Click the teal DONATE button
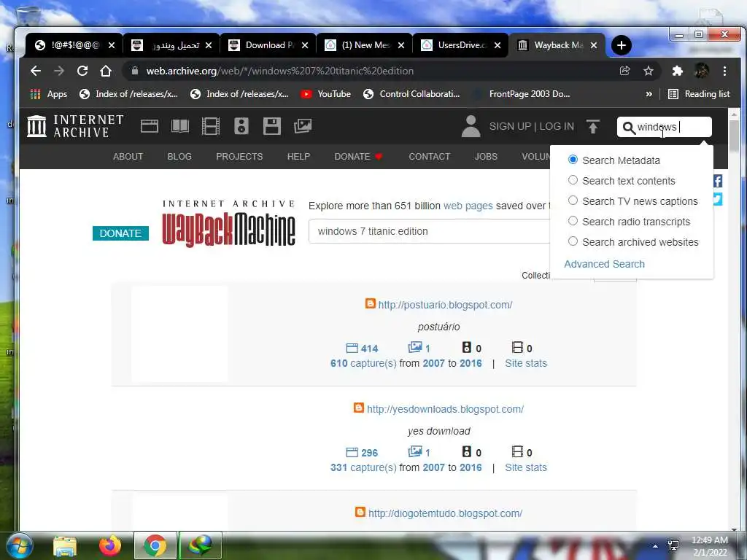Viewport: 747px width, 560px height. [120, 233]
